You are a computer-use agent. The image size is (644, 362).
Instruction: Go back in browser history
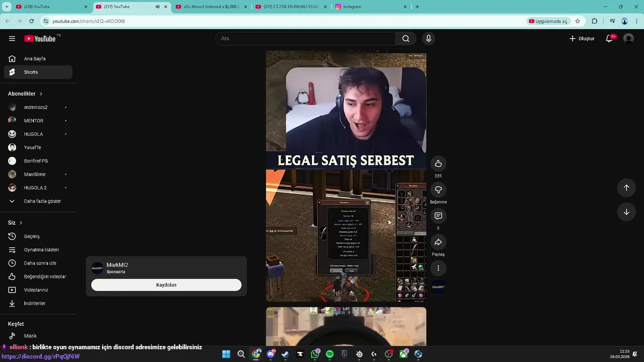7,21
